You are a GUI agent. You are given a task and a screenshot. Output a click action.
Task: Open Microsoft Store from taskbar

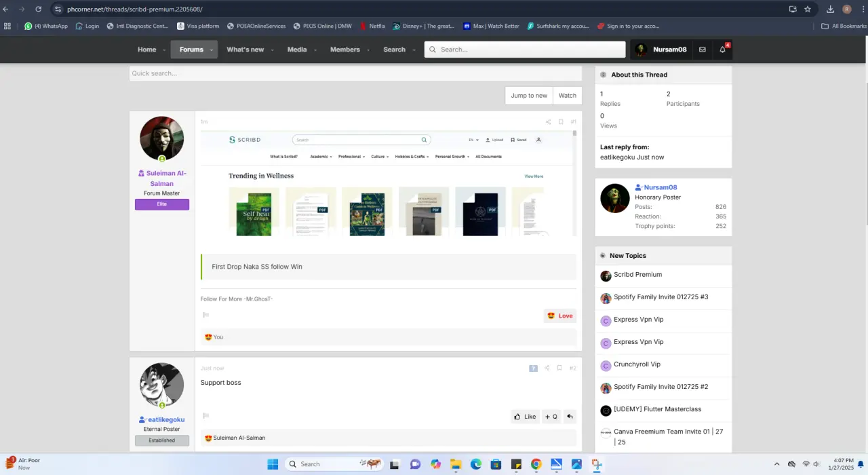[496, 464]
